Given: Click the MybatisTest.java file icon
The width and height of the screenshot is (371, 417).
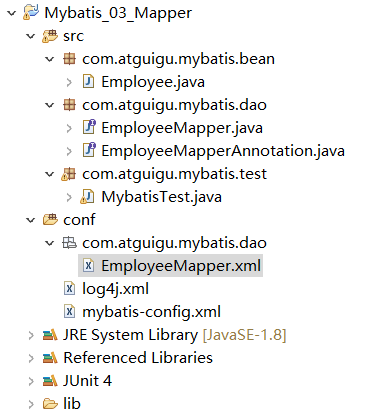Looking at the screenshot, I should click(x=87, y=197).
